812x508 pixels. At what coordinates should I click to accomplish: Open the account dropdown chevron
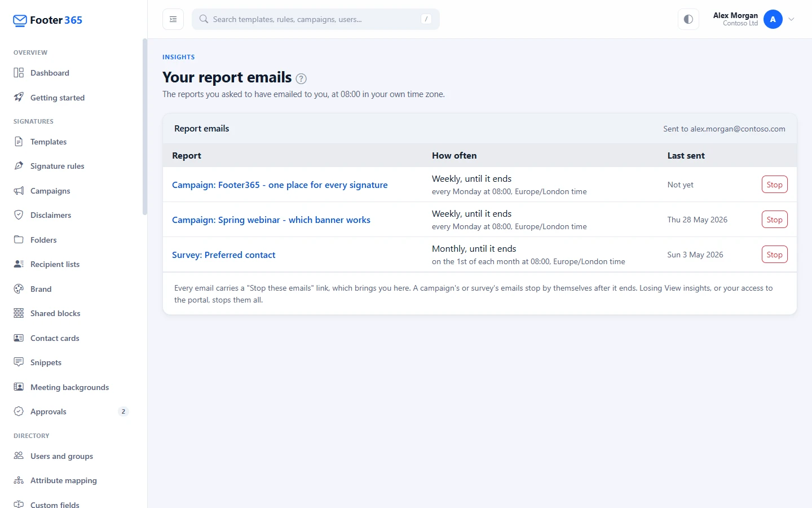point(791,19)
